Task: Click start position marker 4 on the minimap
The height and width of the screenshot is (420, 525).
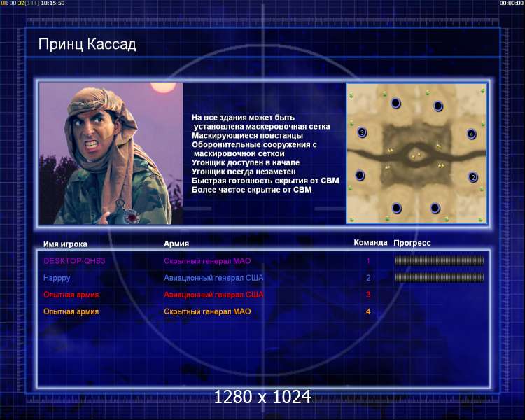Action: (x=471, y=134)
